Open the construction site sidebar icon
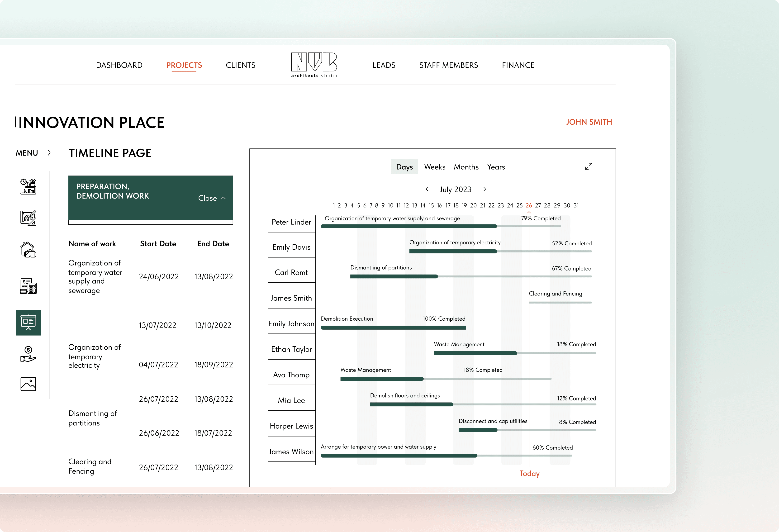Image resolution: width=779 pixels, height=532 pixels. coord(28,186)
